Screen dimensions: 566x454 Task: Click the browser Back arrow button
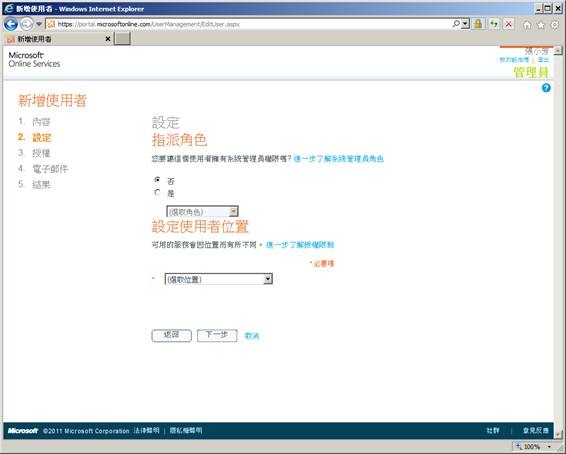pyautogui.click(x=10, y=24)
